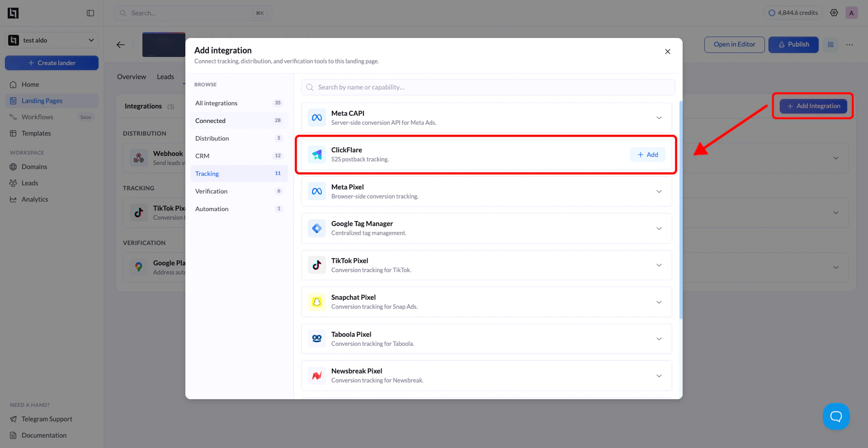Expand the background Webhook card chevron
Screen dimensions: 868x448
pos(836,158)
